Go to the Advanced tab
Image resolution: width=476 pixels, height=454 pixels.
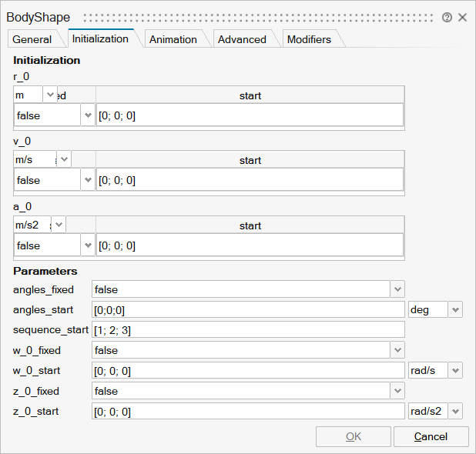(x=241, y=39)
